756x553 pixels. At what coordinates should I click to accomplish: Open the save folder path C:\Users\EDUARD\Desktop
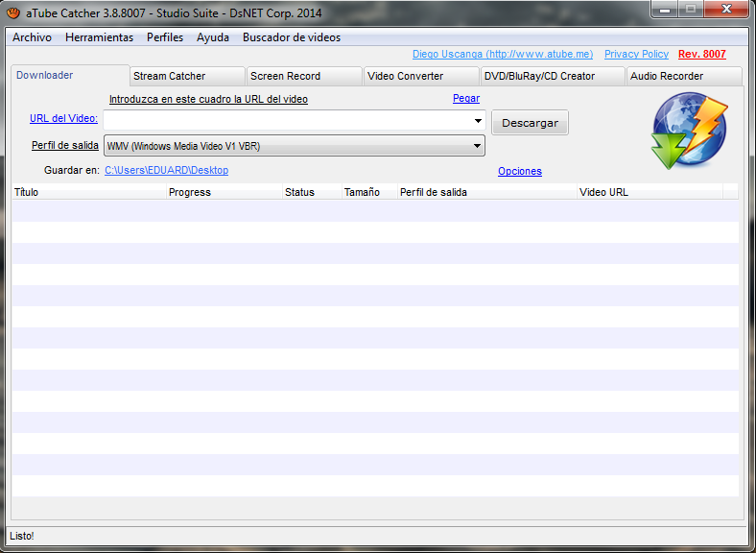[166, 170]
